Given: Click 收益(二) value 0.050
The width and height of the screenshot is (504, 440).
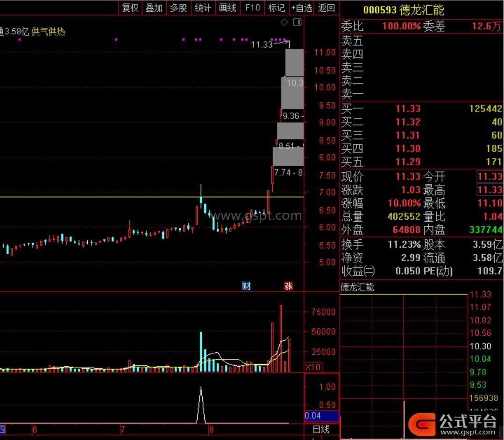Looking at the screenshot, I should pyautogui.click(x=408, y=271).
